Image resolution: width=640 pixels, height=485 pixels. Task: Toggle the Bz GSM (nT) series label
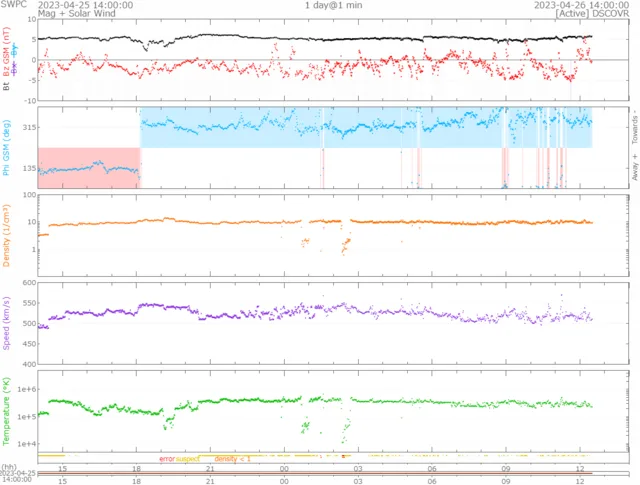(6, 51)
